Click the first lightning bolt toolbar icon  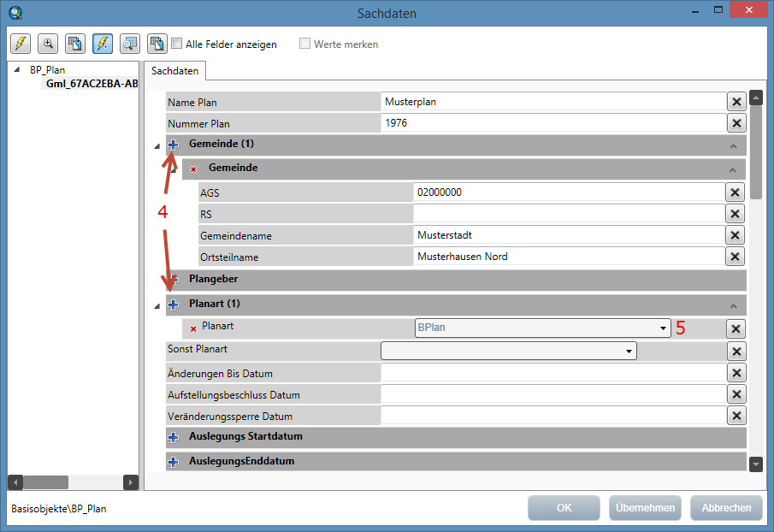click(21, 44)
